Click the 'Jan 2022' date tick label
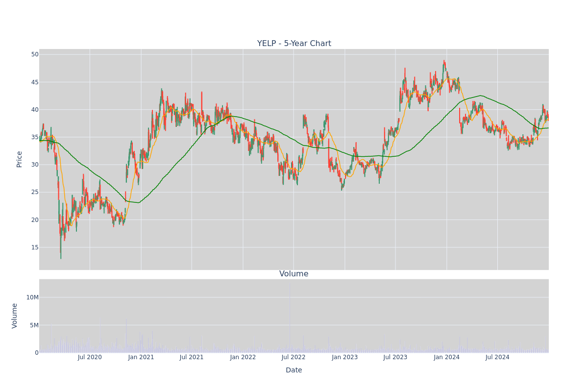 click(243, 357)
